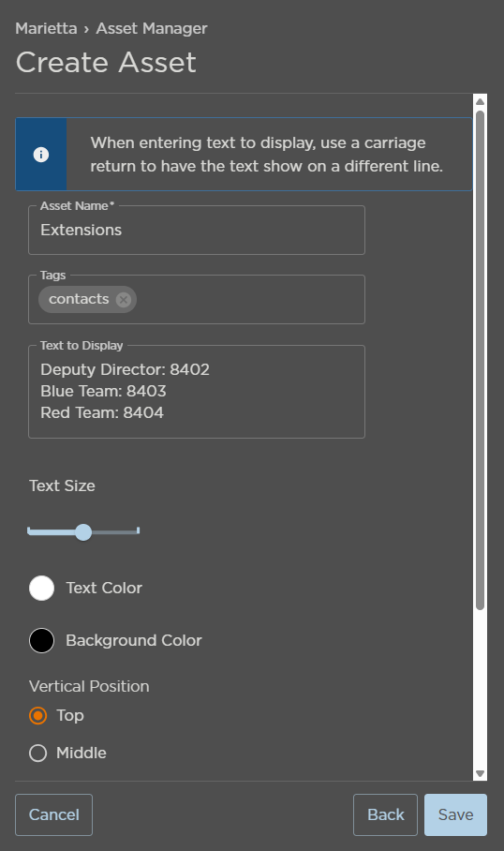Image resolution: width=504 pixels, height=851 pixels.
Task: Open the white Text Color swatch
Action: 42,589
